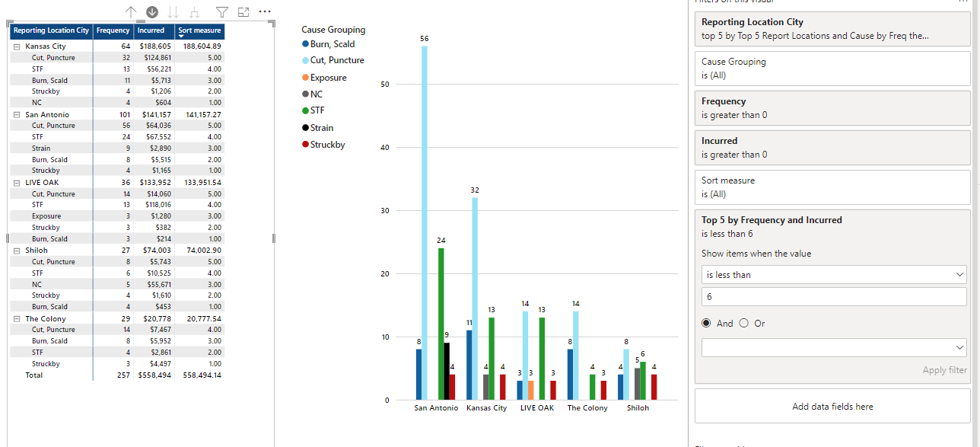Expand the Cause Grouping filter card
This screenshot has width=980, height=447.
point(832,69)
